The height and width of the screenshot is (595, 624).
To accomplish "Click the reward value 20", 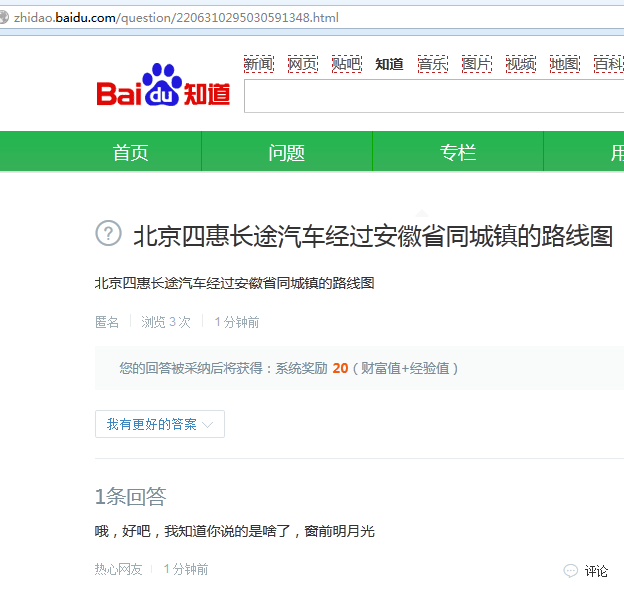I will click(x=340, y=368).
